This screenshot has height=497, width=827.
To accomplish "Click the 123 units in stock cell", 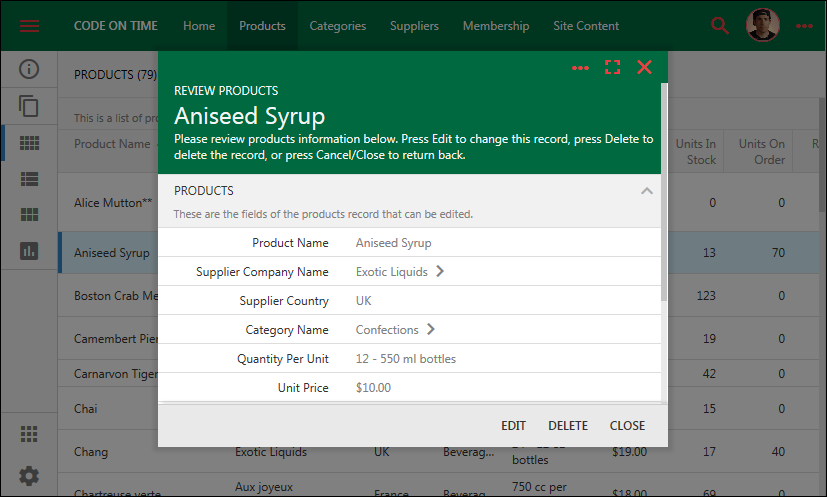I will (x=706, y=296).
